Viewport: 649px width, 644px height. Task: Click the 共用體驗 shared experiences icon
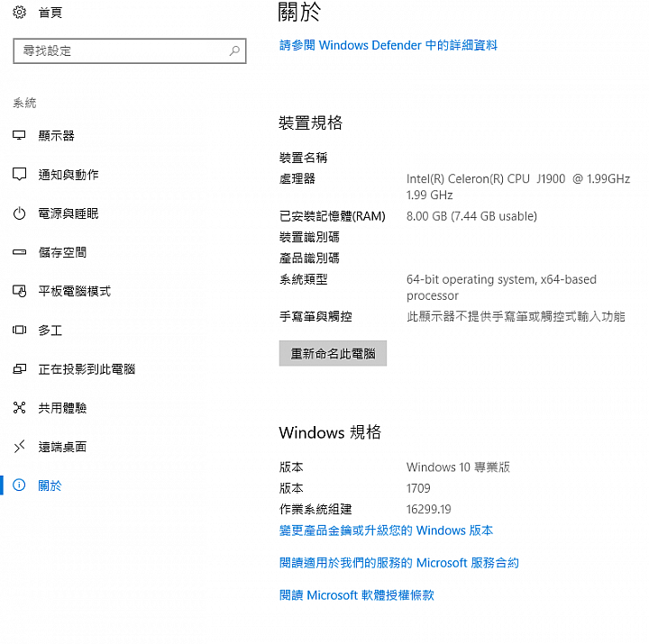point(19,407)
